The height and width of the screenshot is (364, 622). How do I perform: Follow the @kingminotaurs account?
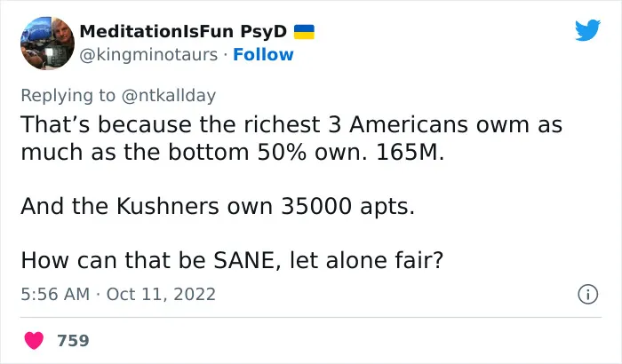(263, 55)
